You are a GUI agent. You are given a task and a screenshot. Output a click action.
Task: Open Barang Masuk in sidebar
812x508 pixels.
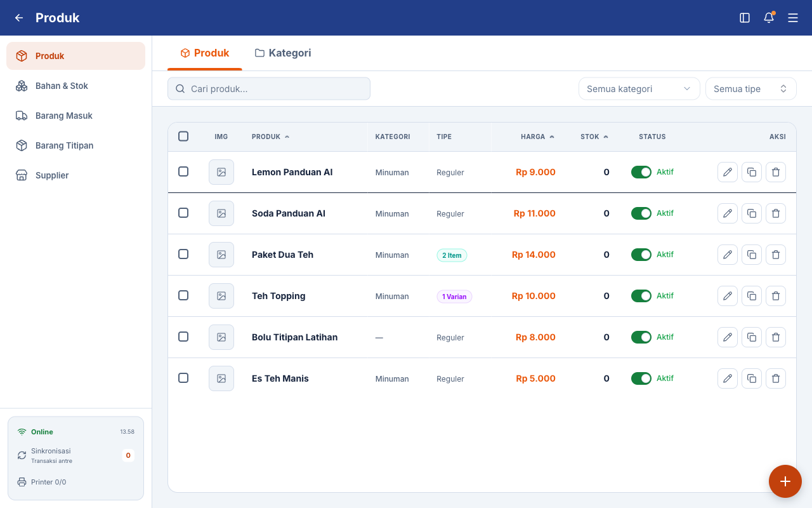[x=76, y=116]
